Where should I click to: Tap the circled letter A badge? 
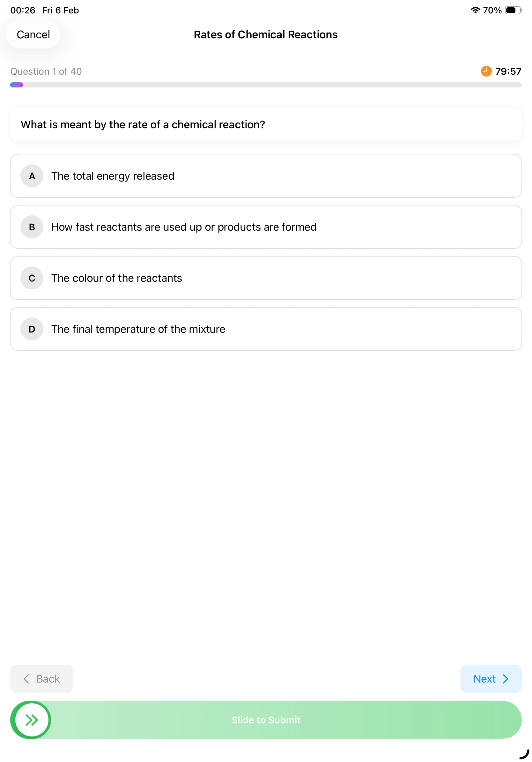(32, 176)
